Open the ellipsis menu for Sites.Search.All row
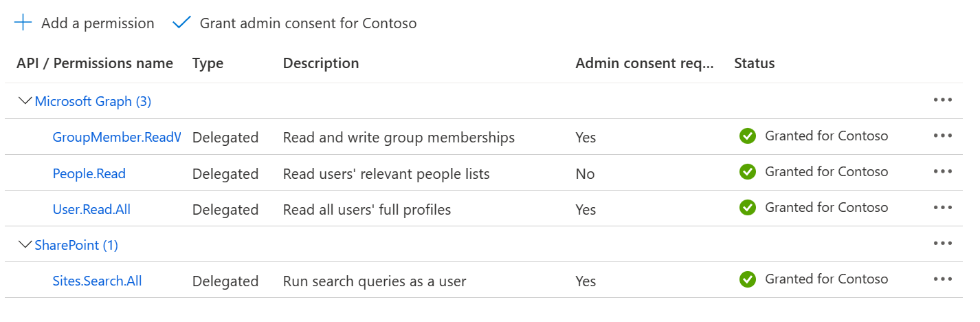Image resolution: width=980 pixels, height=322 pixels. [x=943, y=279]
